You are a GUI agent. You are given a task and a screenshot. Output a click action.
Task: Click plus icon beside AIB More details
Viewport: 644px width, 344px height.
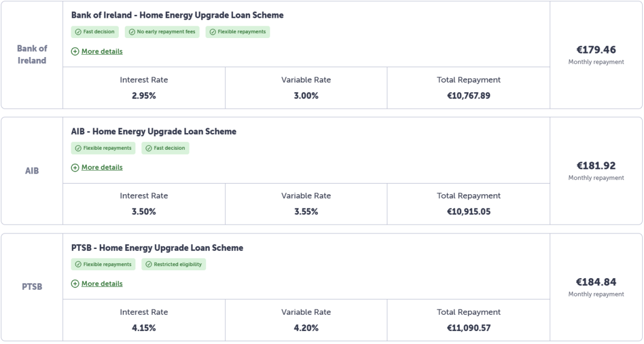pyautogui.click(x=75, y=168)
